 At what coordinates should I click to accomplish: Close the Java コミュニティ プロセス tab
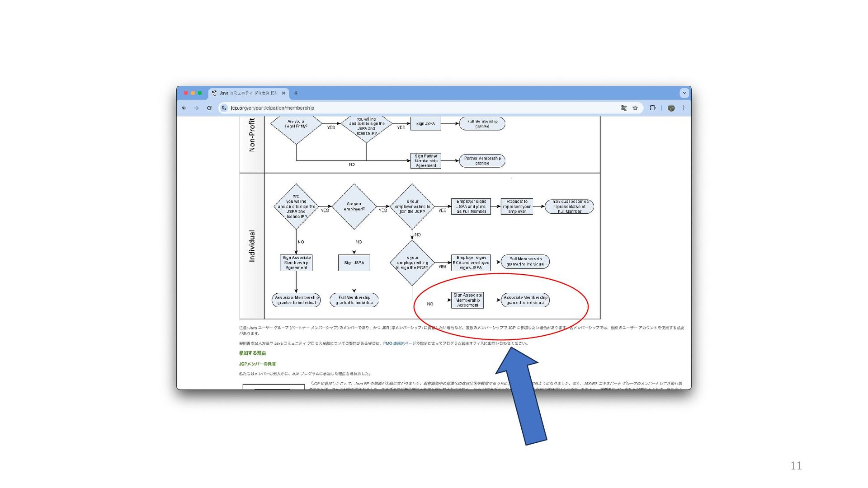283,93
